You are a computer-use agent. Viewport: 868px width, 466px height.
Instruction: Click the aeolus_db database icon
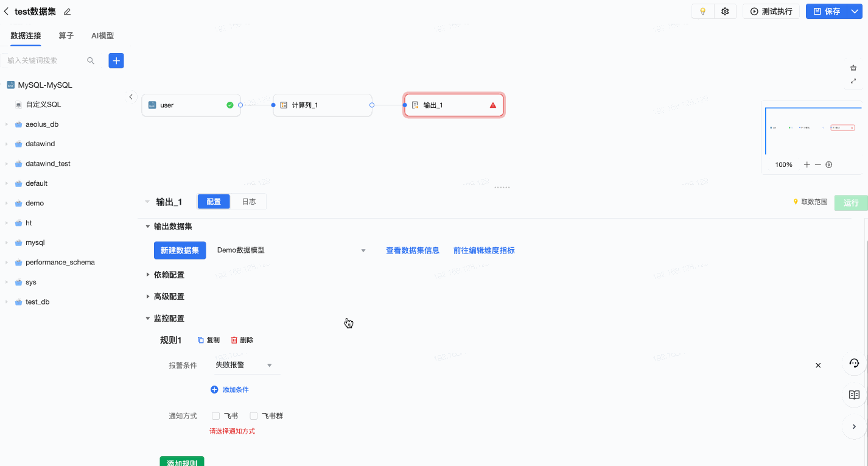tap(18, 124)
